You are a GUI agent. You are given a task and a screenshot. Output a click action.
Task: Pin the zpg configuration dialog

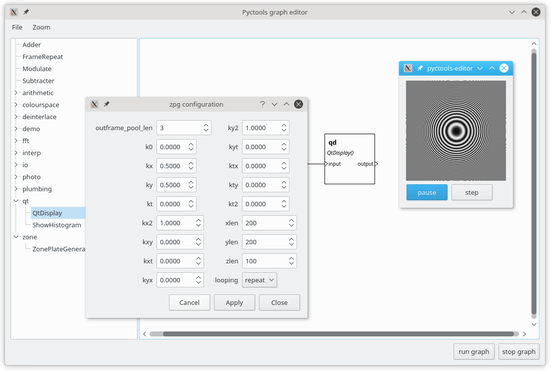tap(106, 104)
